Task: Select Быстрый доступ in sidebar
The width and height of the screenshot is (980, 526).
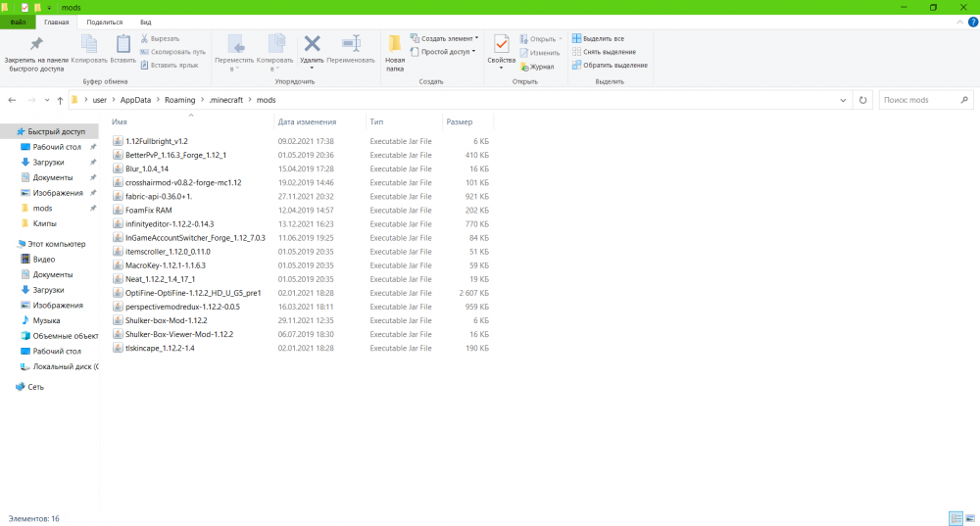Action: click(50, 132)
